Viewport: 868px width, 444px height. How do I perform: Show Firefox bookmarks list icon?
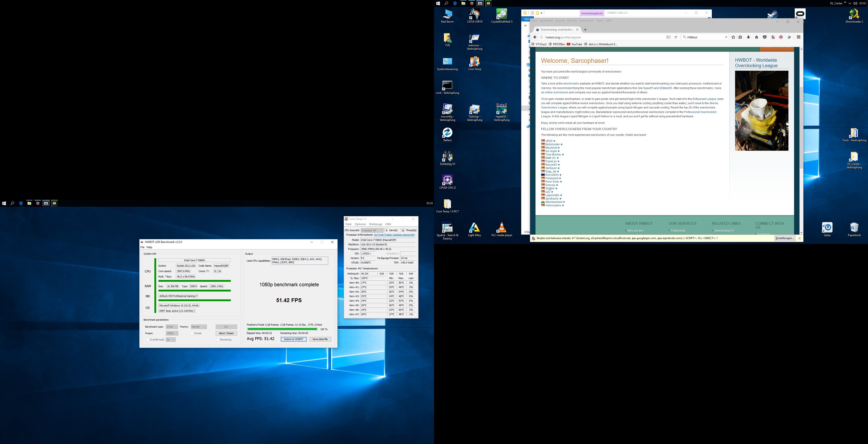(x=740, y=37)
